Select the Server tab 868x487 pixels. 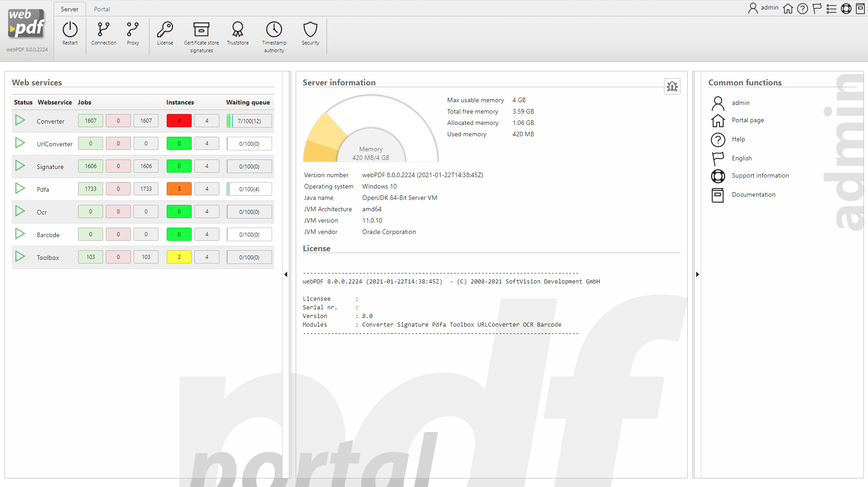pyautogui.click(x=69, y=9)
